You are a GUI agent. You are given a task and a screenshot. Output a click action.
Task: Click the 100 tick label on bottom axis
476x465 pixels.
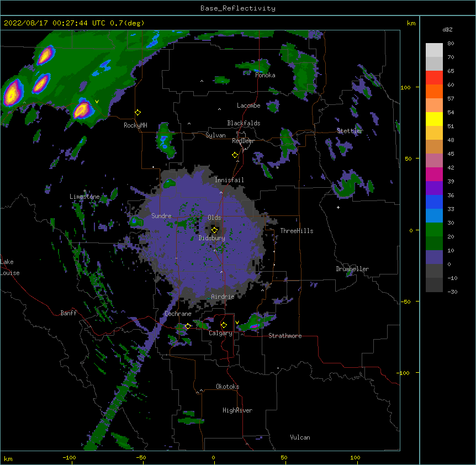(355, 458)
